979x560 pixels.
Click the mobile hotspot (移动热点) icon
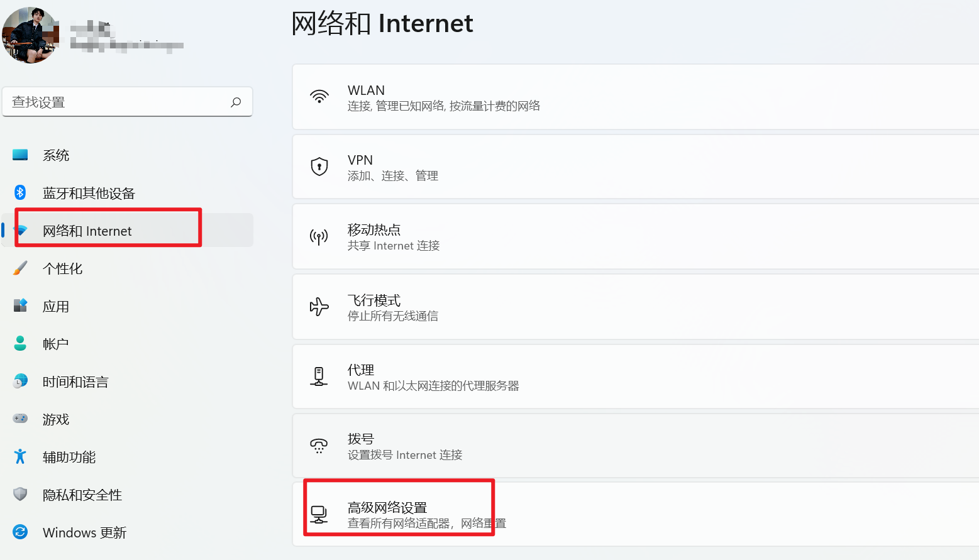tap(319, 236)
